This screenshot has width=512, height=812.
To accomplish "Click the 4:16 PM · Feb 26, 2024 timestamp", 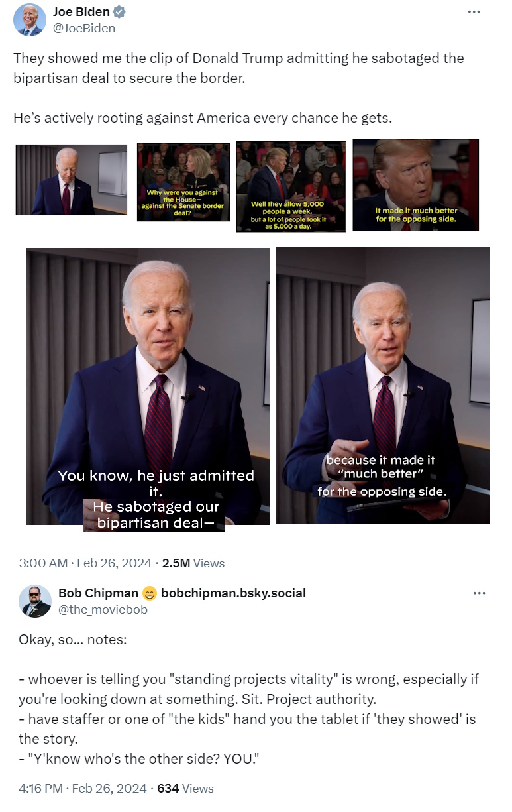I will (82, 789).
